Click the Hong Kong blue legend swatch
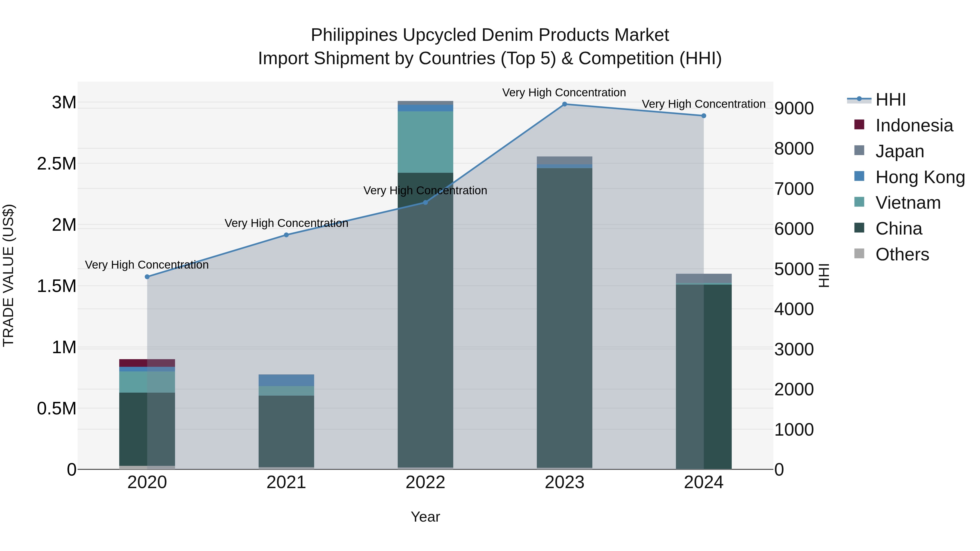Image resolution: width=980 pixels, height=551 pixels. [x=859, y=176]
